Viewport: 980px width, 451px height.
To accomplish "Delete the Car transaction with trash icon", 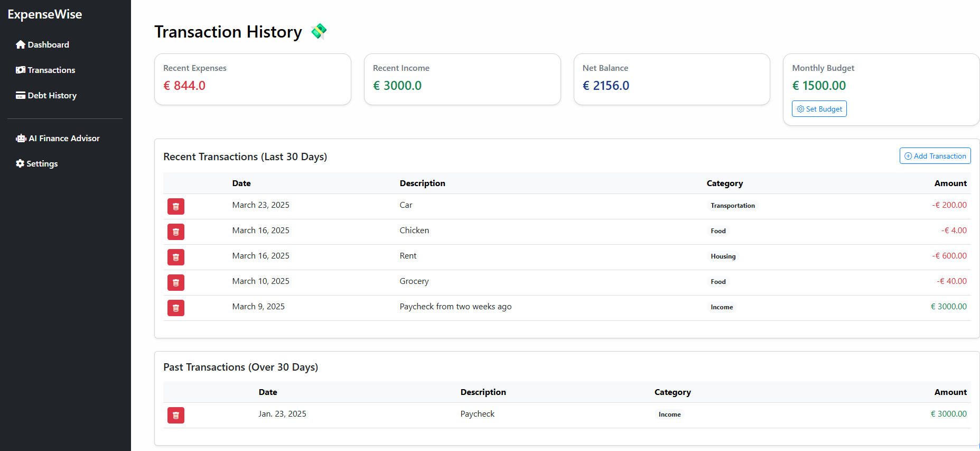I will 176,207.
